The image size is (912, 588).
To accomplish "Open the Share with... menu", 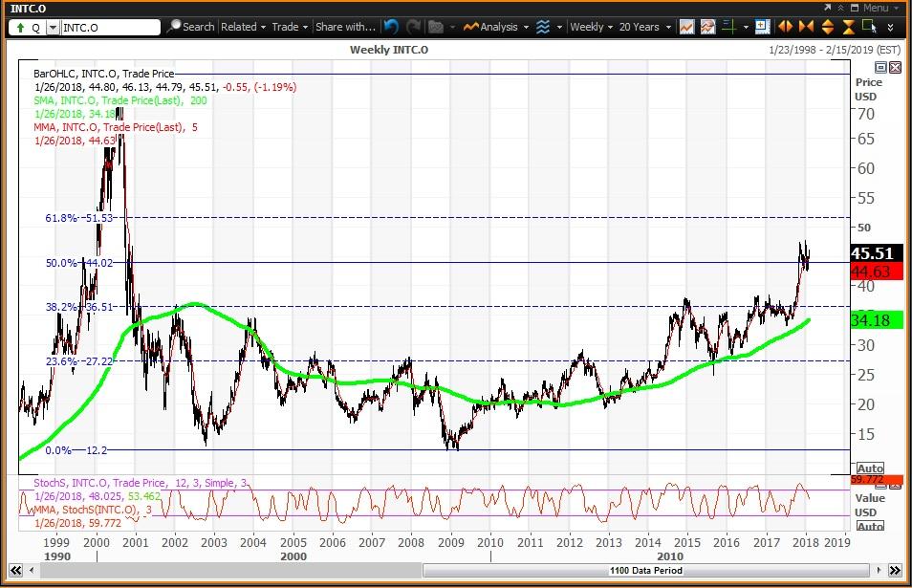I will pos(345,27).
